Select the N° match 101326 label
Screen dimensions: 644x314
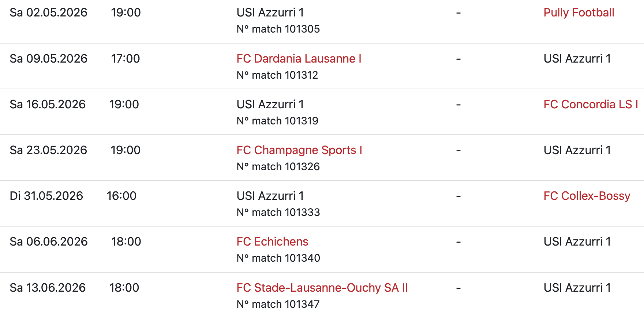[278, 167]
